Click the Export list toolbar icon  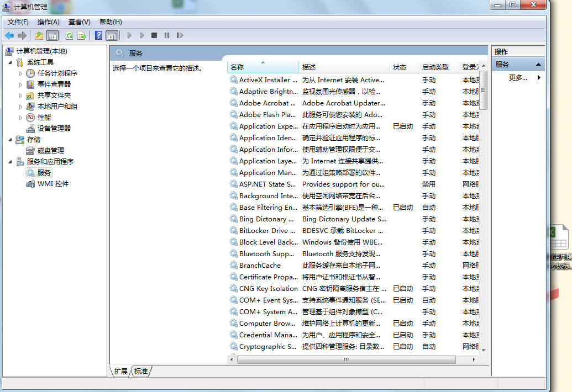[82, 35]
